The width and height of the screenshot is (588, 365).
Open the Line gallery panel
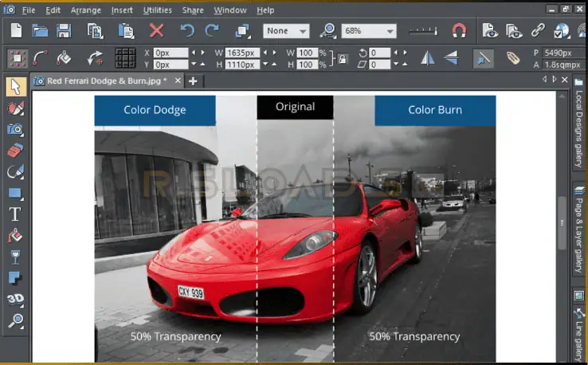pyautogui.click(x=579, y=334)
